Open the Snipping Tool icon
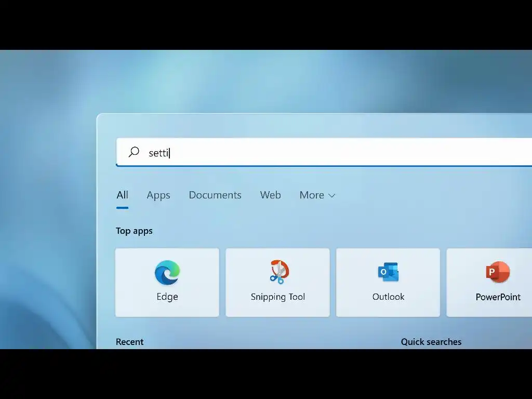532x399 pixels. point(278,272)
